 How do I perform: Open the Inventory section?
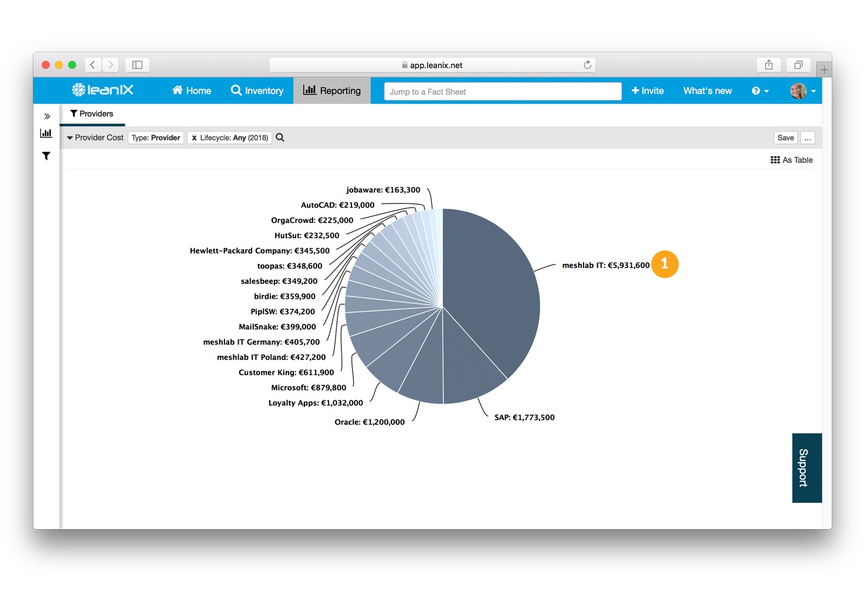[x=257, y=91]
